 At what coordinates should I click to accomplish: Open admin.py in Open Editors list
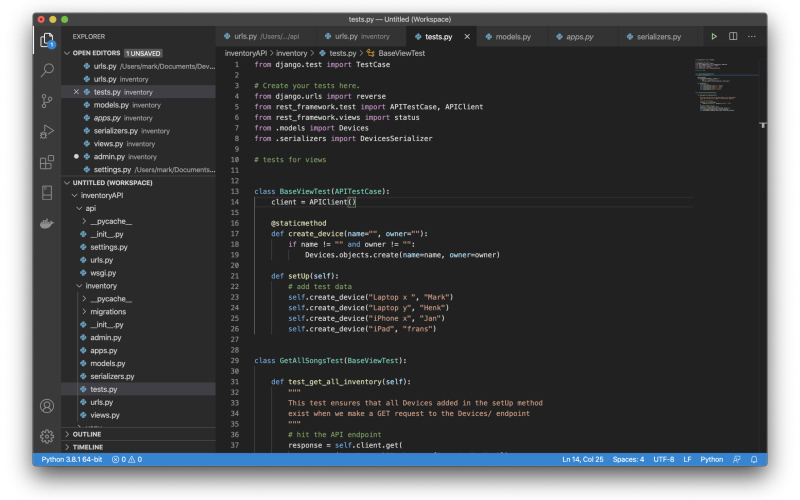point(138,157)
